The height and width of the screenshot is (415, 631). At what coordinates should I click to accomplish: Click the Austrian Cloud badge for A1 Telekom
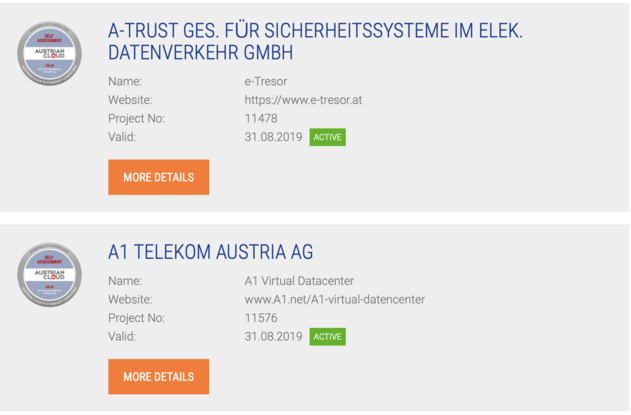pyautogui.click(x=49, y=275)
